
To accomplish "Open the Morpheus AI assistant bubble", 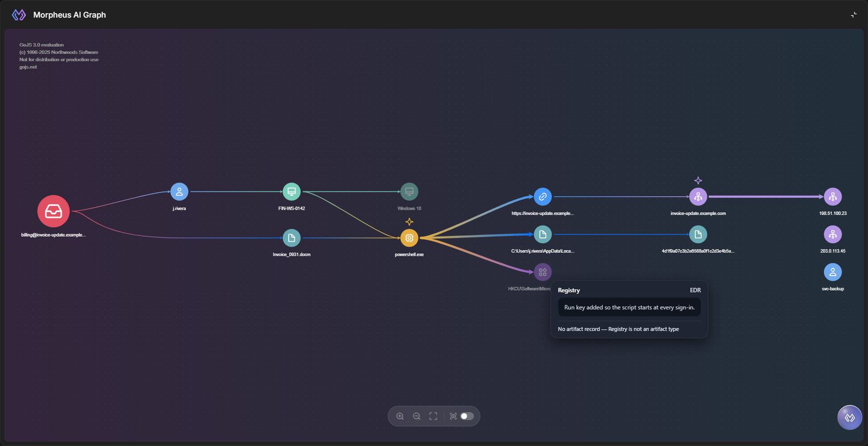I will click(x=850, y=418).
